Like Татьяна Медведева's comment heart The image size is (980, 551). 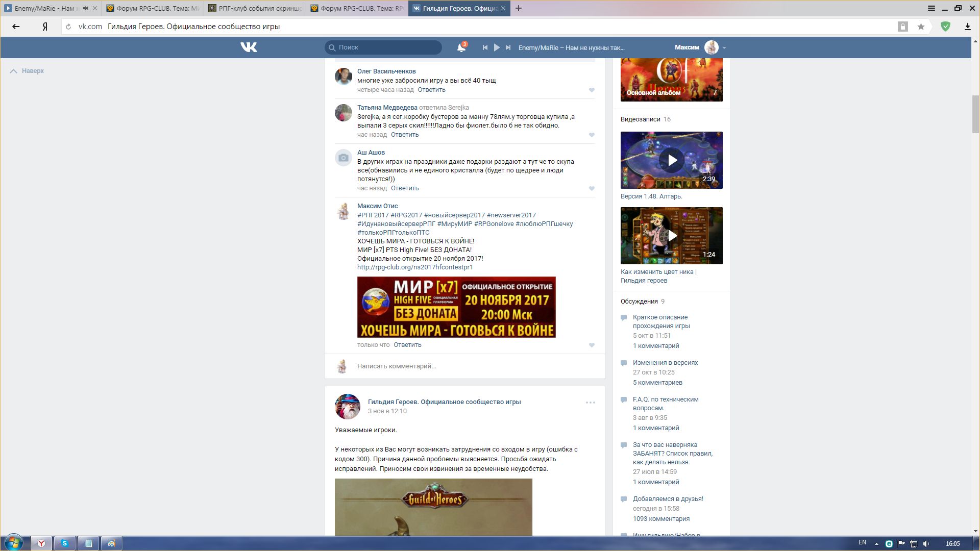[592, 135]
